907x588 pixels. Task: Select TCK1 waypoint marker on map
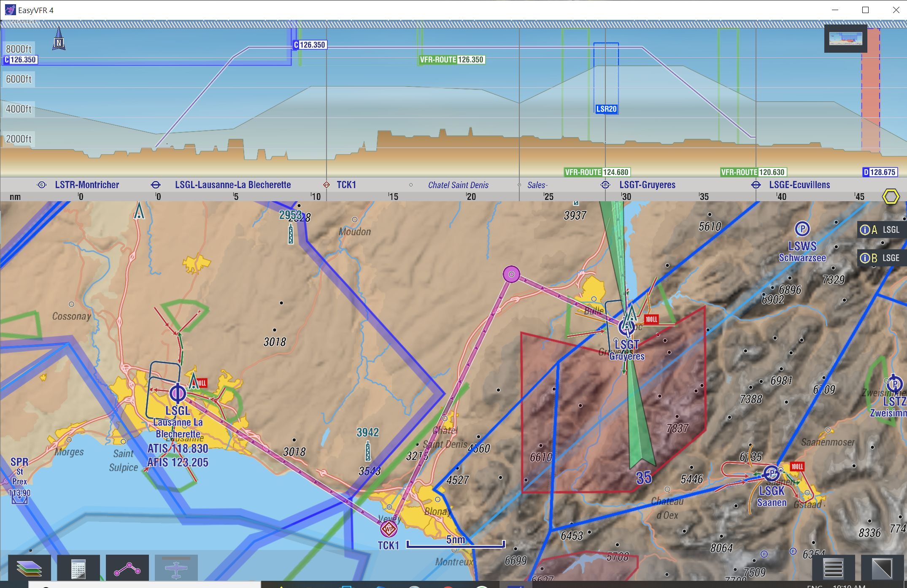[x=389, y=528]
